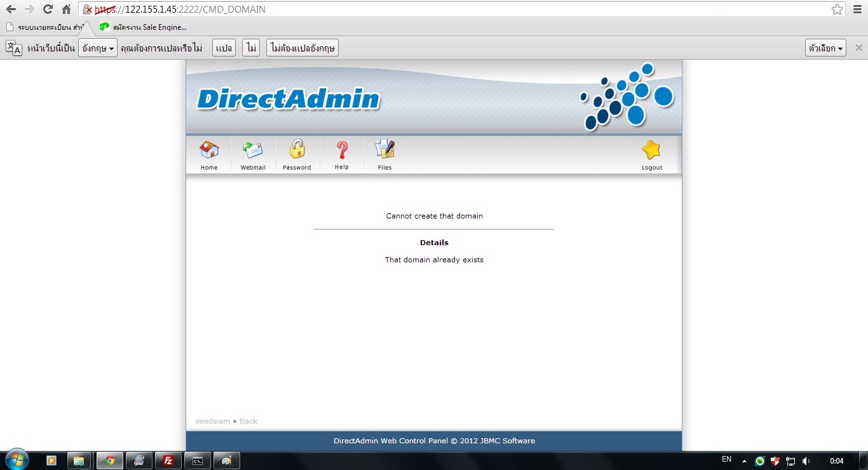Open the Sale Engine bookmark

click(143, 27)
